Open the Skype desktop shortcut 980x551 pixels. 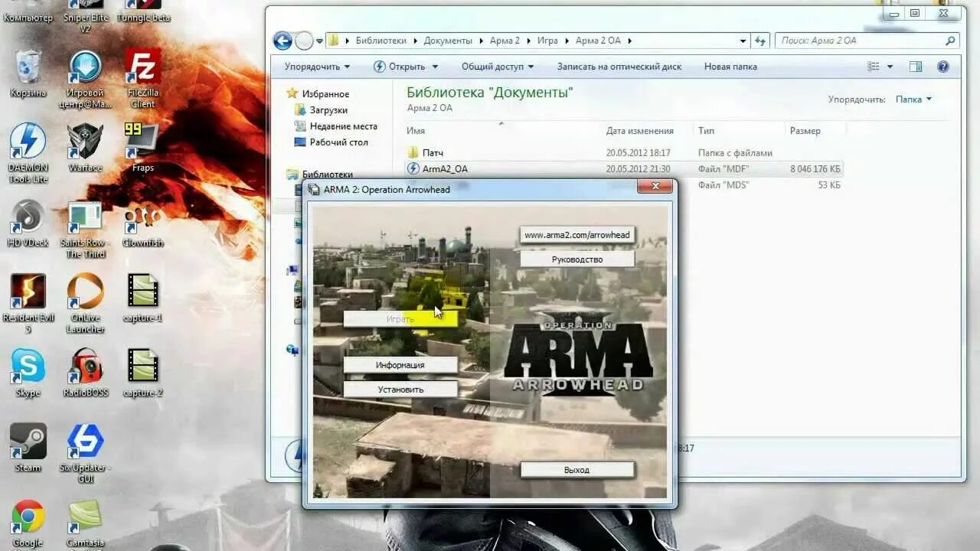click(x=28, y=373)
